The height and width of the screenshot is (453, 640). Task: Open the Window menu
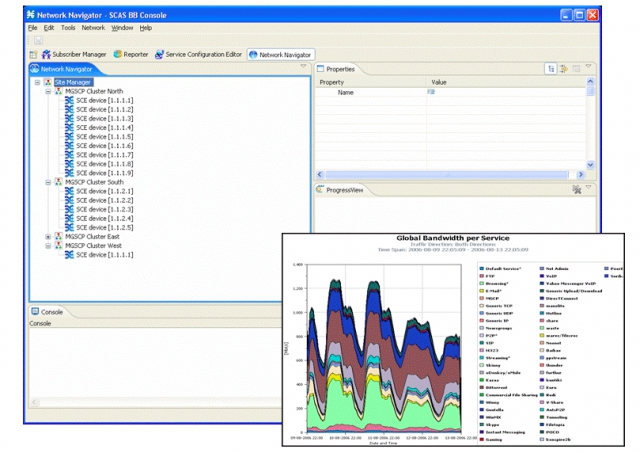click(x=122, y=28)
